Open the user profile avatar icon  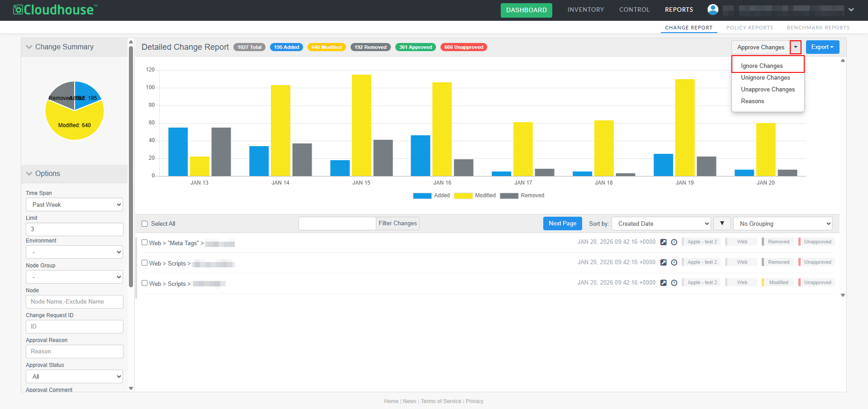point(713,10)
